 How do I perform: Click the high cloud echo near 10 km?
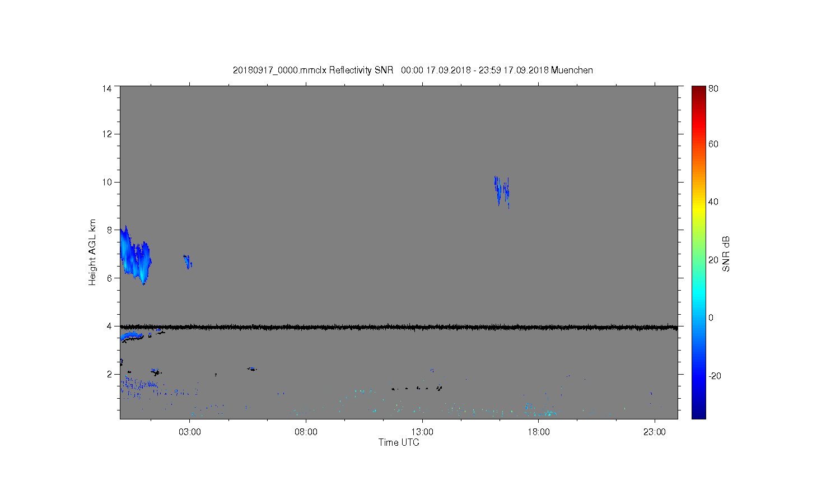point(502,192)
